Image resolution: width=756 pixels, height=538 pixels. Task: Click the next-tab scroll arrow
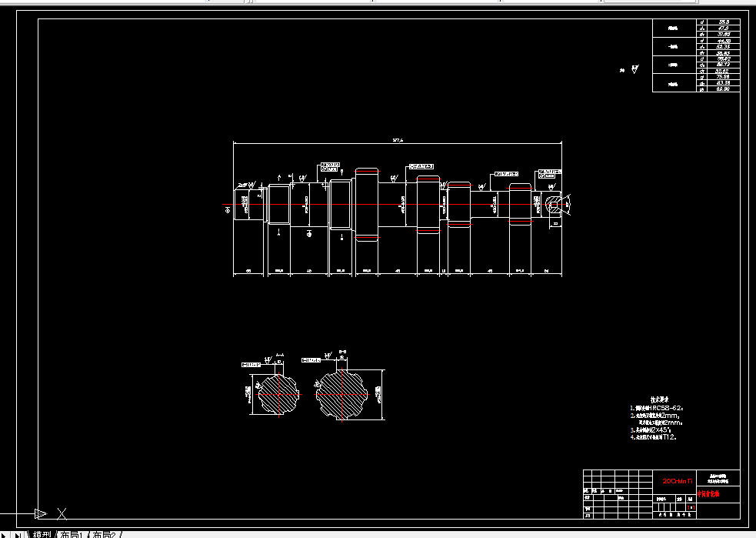click(5, 535)
